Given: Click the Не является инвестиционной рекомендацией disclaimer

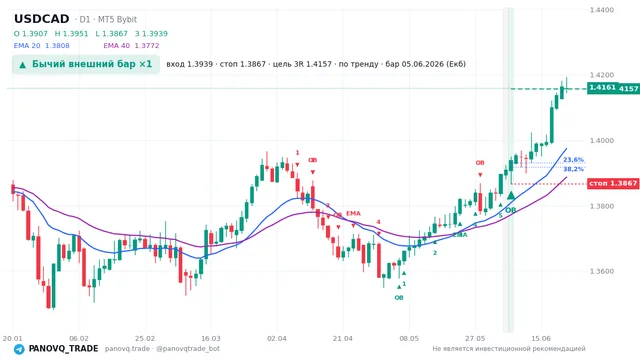Looking at the screenshot, I should (x=509, y=349).
